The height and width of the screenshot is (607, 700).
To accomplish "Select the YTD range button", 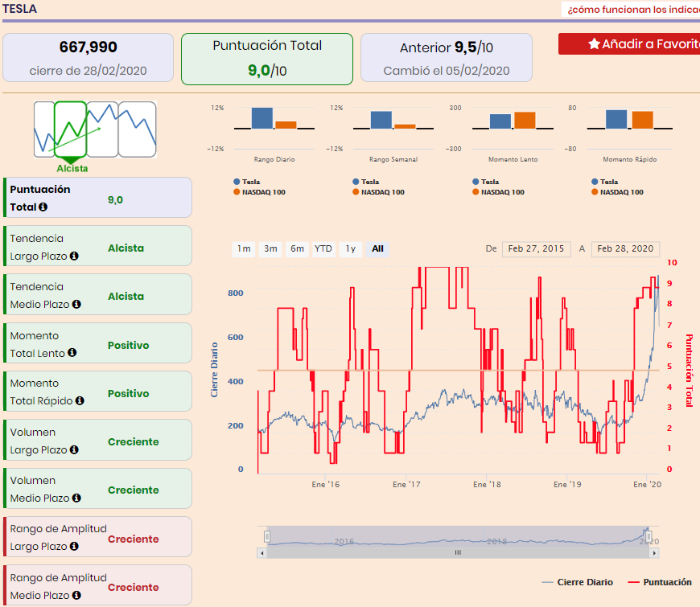I will [x=323, y=249].
